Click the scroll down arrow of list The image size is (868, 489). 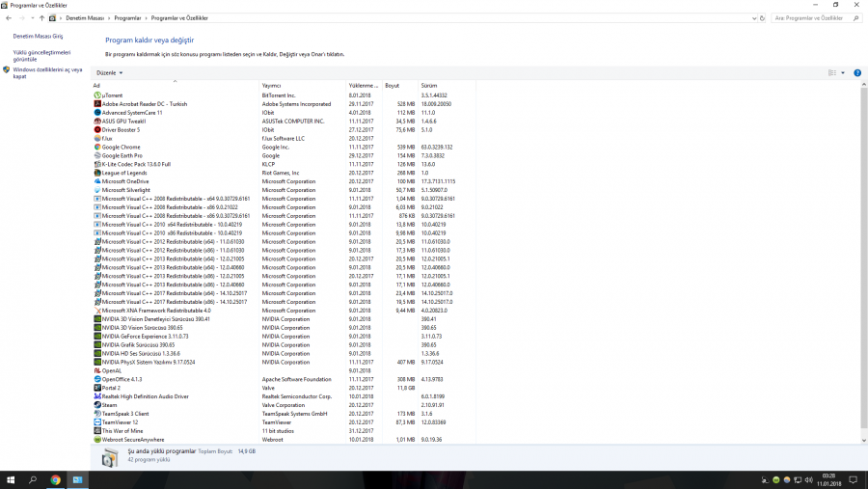[x=863, y=440]
